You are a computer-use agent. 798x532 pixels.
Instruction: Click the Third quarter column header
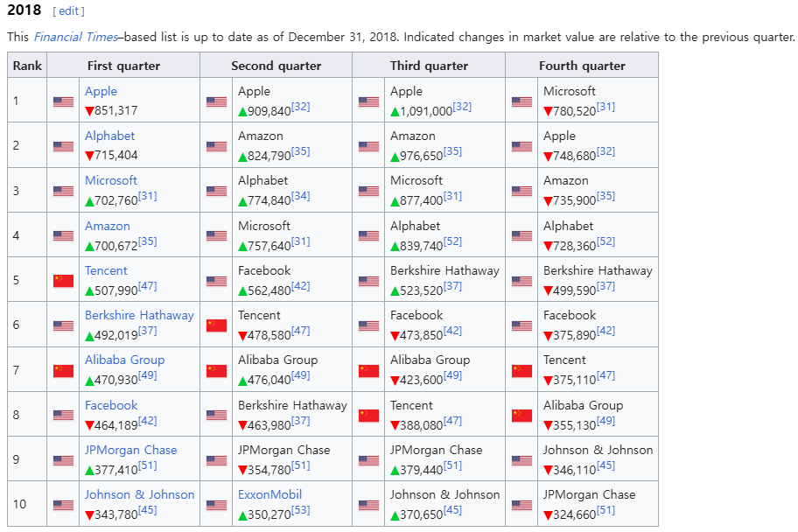[429, 65]
